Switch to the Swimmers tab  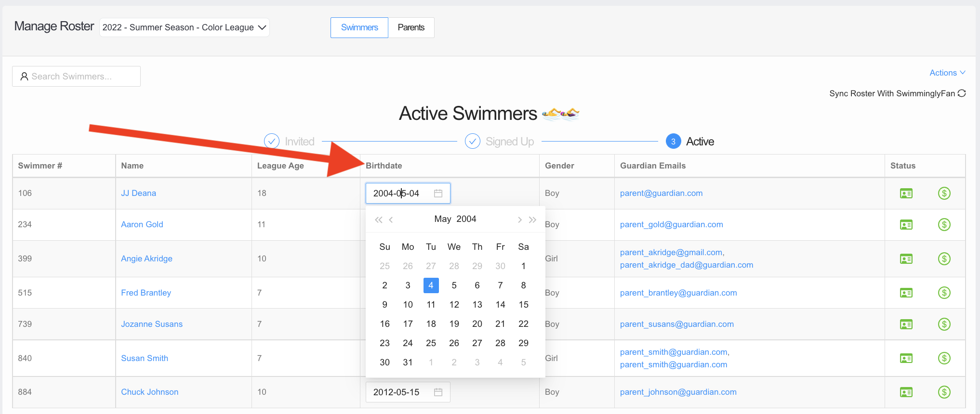359,27
